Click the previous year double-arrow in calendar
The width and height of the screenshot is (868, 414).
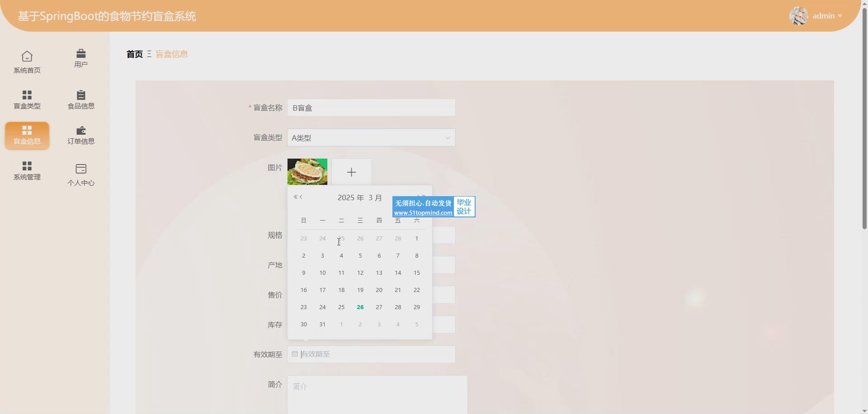295,197
